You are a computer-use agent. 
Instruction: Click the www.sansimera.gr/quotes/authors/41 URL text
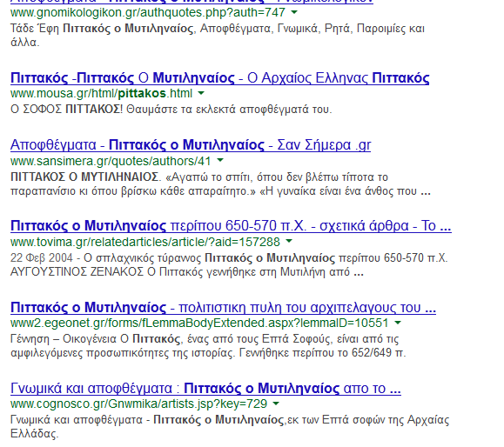click(x=111, y=161)
